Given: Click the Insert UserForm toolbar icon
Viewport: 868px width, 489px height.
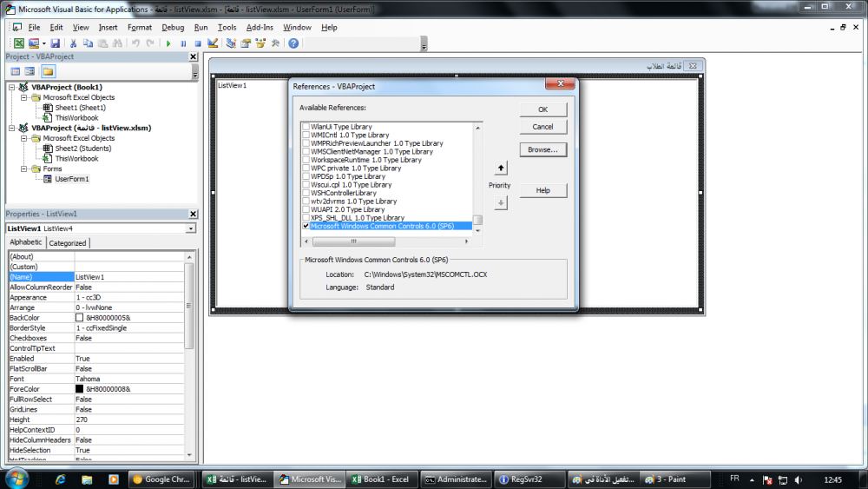Looking at the screenshot, I should [34, 43].
